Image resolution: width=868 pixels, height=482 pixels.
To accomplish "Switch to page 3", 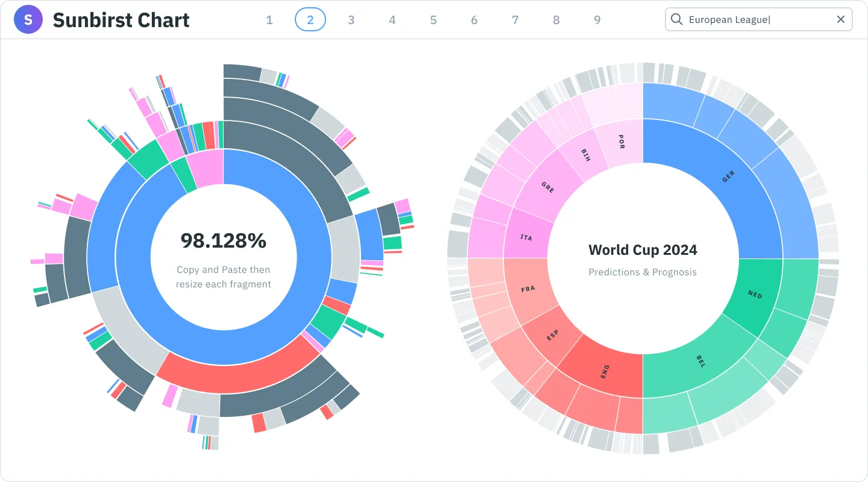I will click(351, 20).
